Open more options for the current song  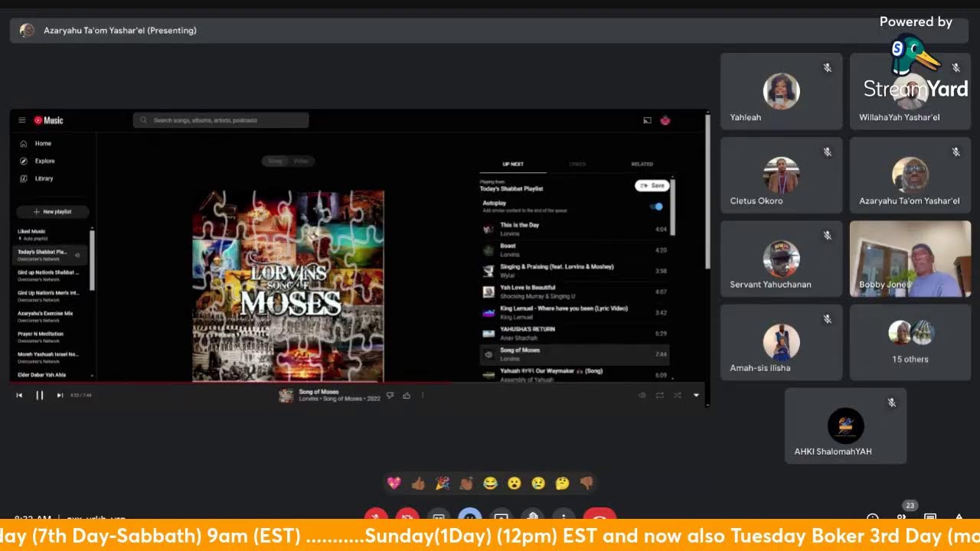pyautogui.click(x=423, y=395)
